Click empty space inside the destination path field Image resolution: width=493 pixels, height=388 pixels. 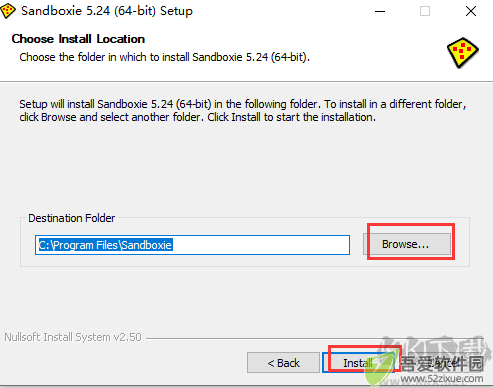coord(260,245)
